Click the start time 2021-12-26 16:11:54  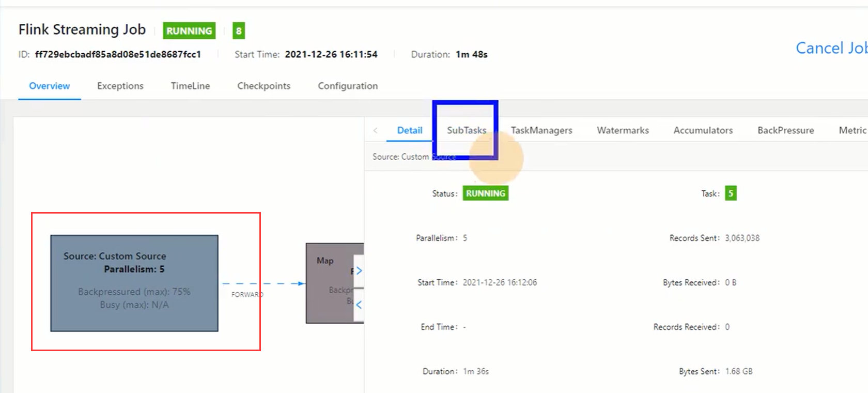(x=331, y=54)
